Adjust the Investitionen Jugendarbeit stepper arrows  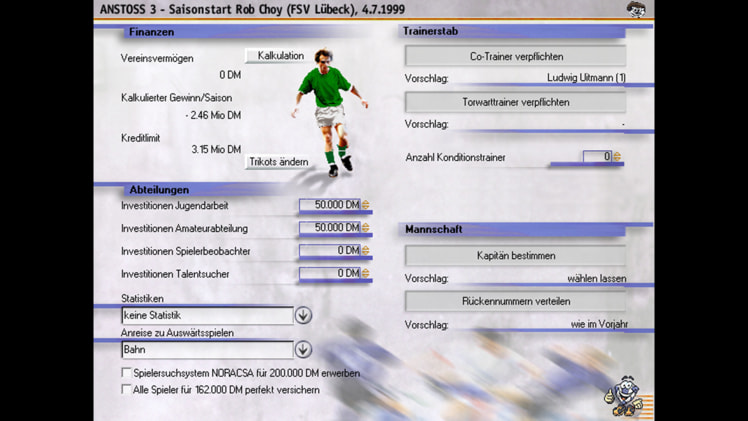[366, 205]
